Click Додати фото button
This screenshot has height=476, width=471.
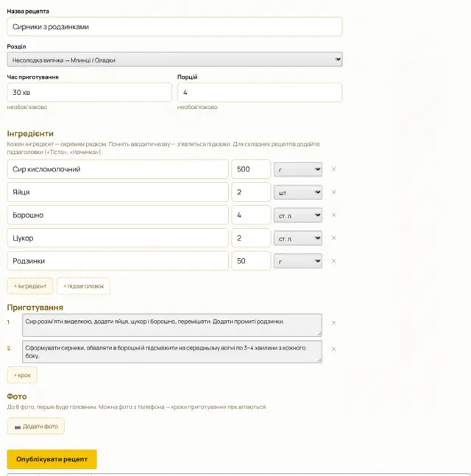36,426
